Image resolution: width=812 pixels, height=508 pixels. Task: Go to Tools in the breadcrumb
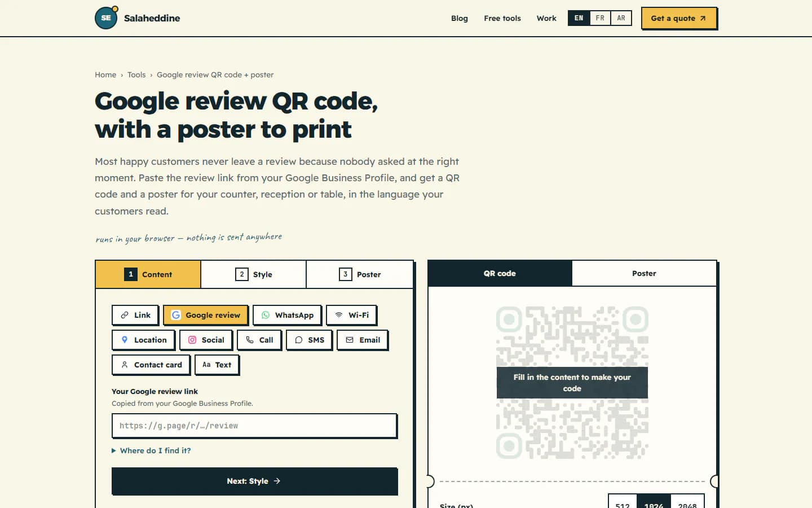pyautogui.click(x=136, y=75)
